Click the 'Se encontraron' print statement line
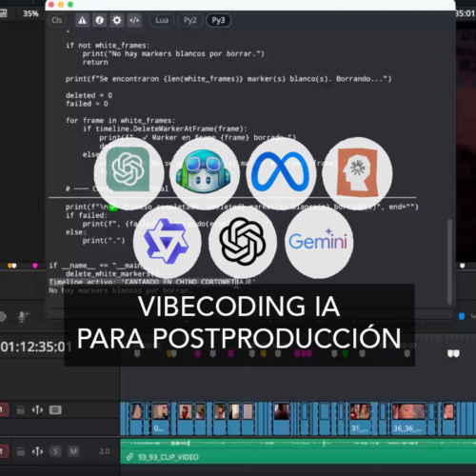Viewport: 476px width, 476px height. click(x=228, y=79)
